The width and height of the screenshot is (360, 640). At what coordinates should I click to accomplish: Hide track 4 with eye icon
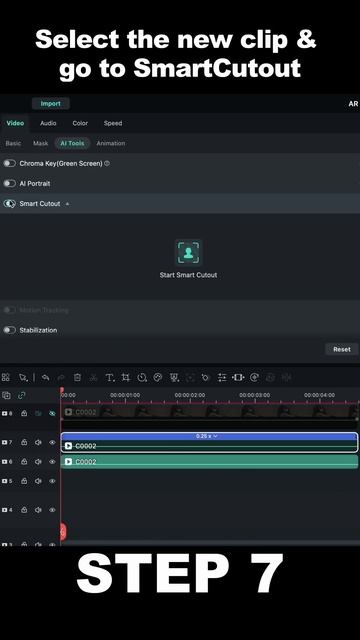(52, 510)
